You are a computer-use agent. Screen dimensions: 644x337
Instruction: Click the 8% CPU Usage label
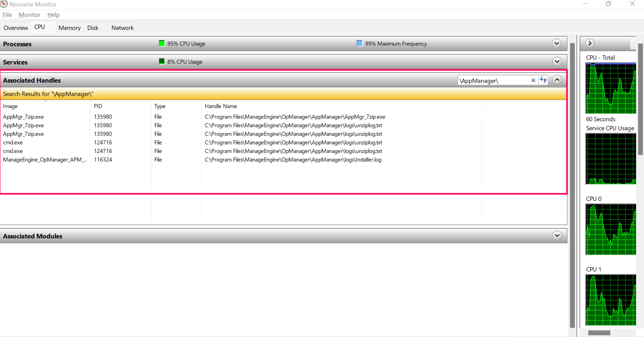tap(185, 62)
